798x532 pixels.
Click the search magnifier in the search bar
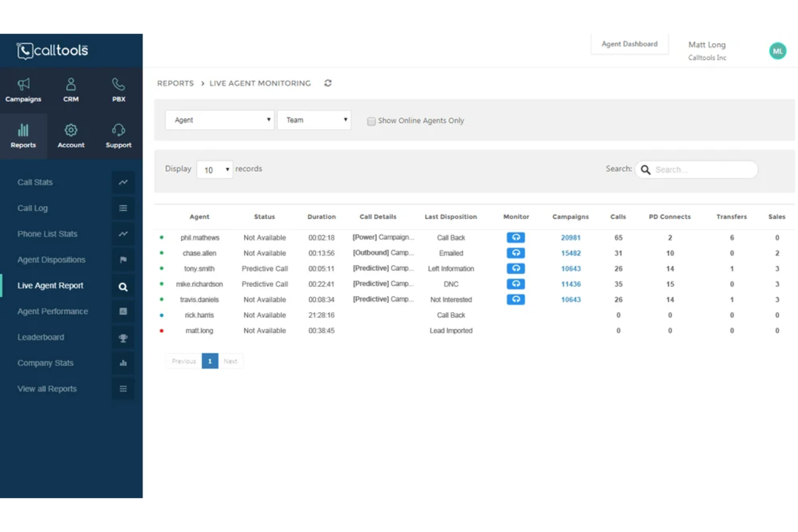click(x=645, y=169)
